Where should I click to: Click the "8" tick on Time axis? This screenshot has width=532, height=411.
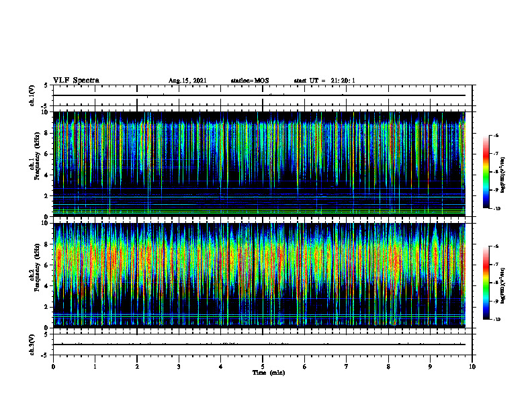pos(388,367)
